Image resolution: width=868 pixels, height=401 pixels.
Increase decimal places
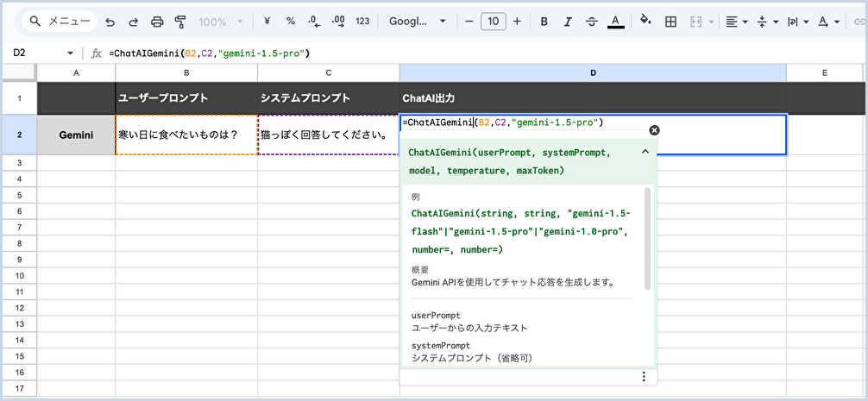point(338,22)
